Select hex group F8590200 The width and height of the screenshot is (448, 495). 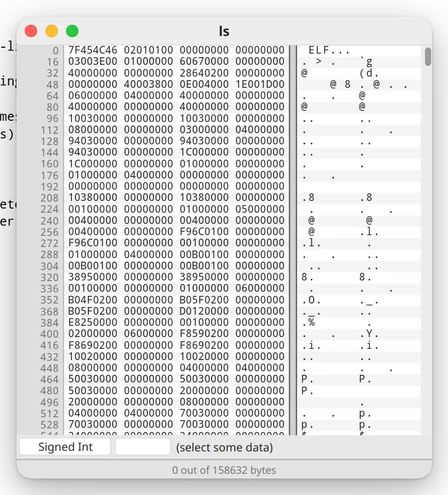[204, 334]
